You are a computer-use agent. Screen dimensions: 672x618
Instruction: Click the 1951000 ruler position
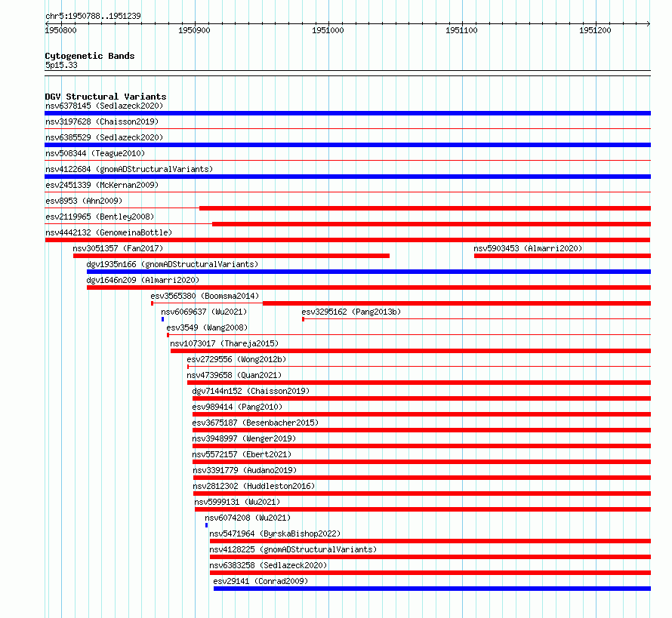(x=328, y=30)
